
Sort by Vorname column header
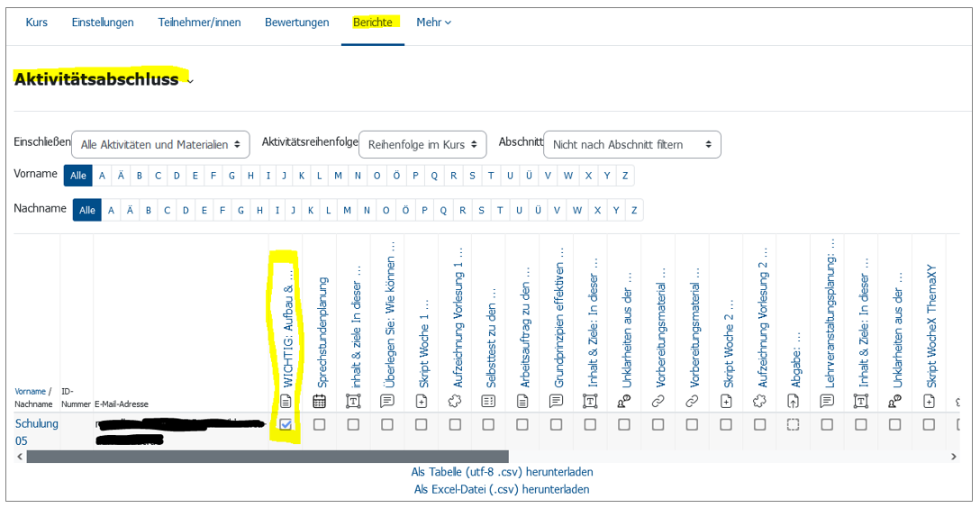tap(30, 391)
